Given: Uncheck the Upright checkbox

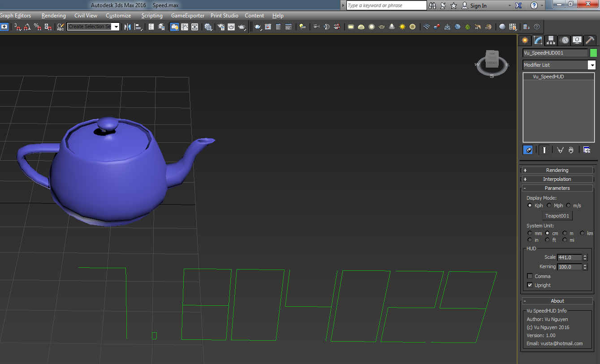Looking at the screenshot, I should pyautogui.click(x=530, y=285).
